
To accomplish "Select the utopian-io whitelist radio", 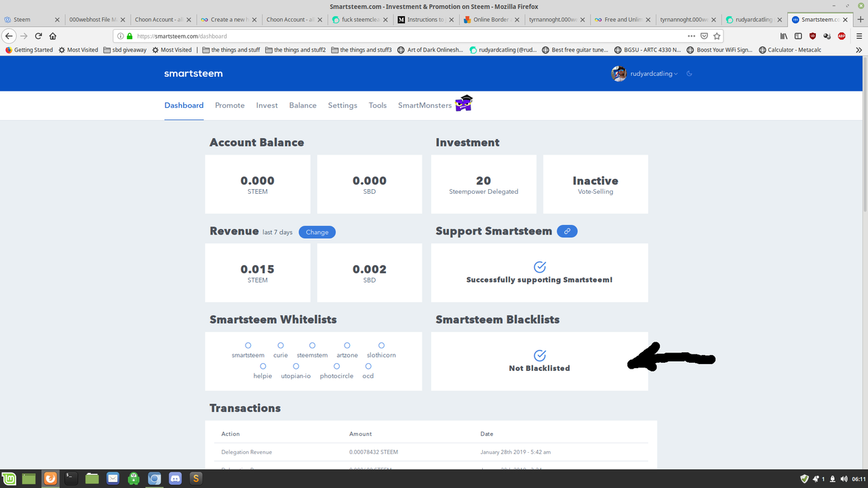I will point(296,366).
